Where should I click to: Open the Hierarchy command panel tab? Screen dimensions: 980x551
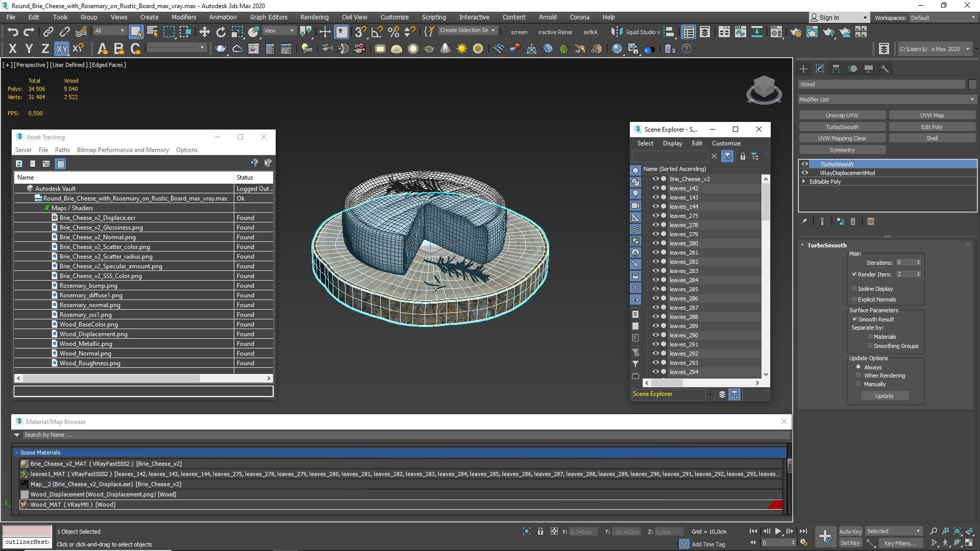click(x=836, y=69)
